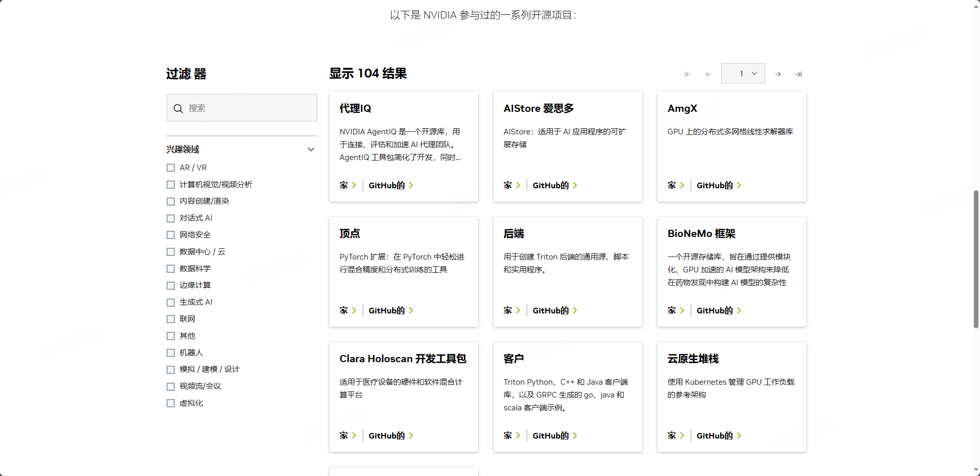Image resolution: width=980 pixels, height=476 pixels.
Task: Click the 云原生堆栈 card heading
Action: pos(693,359)
